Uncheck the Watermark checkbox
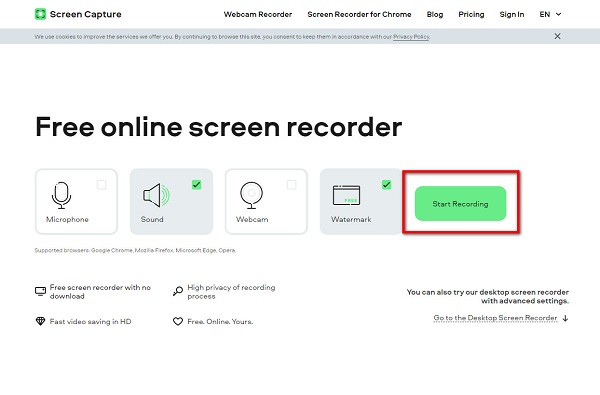 (386, 185)
